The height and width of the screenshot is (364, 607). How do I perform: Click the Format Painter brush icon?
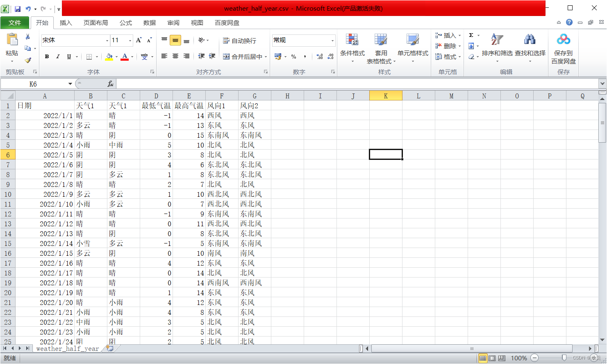[x=28, y=60]
